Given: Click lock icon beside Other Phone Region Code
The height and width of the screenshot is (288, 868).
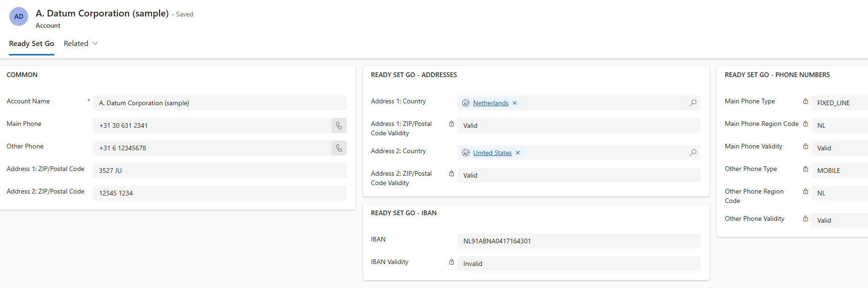Looking at the screenshot, I should click(806, 191).
